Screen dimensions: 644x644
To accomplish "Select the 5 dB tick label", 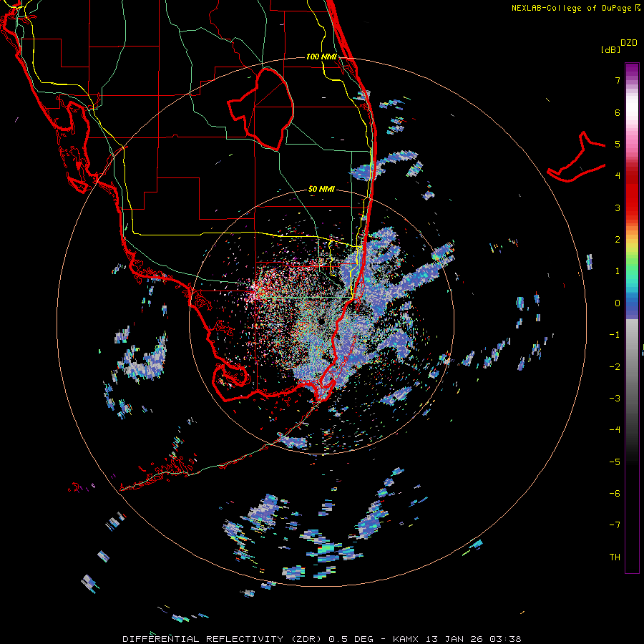I will click(x=618, y=144).
